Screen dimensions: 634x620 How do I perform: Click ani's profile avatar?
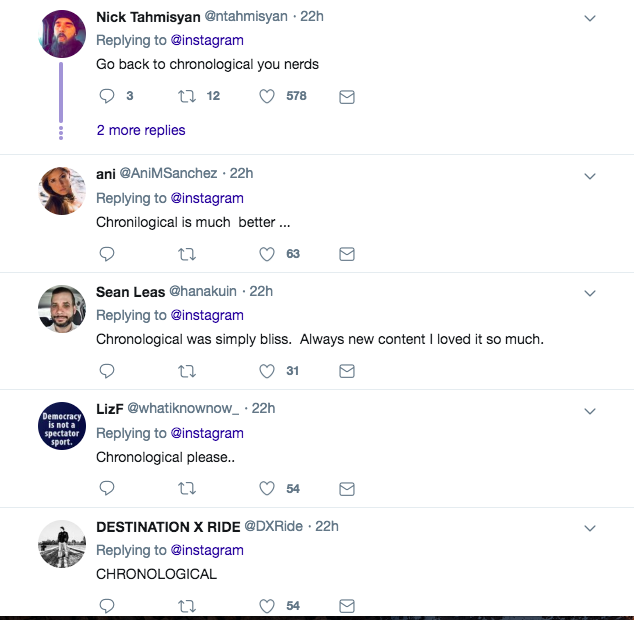pos(62,191)
